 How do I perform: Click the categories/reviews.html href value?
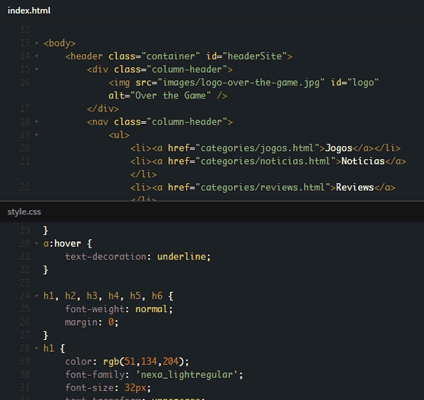(262, 187)
